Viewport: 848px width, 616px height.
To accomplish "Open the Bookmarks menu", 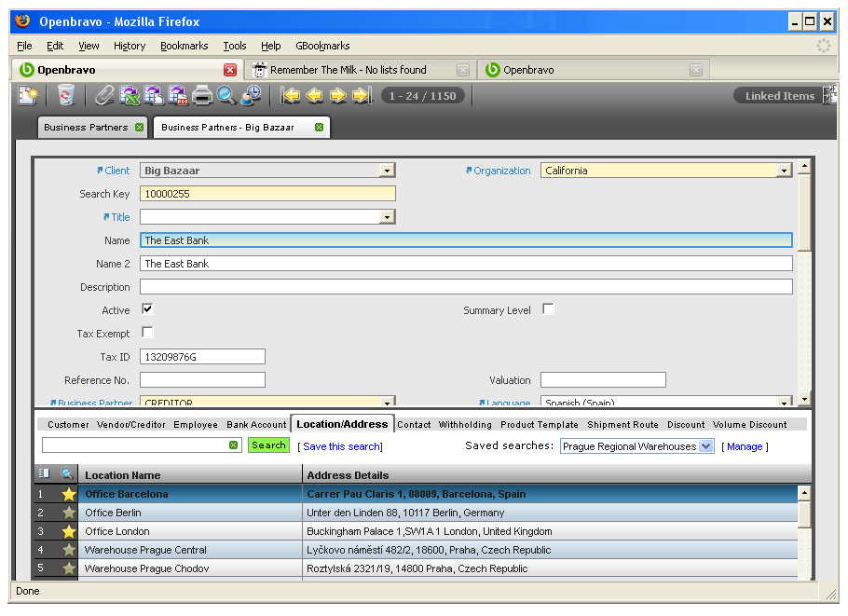I will point(184,46).
